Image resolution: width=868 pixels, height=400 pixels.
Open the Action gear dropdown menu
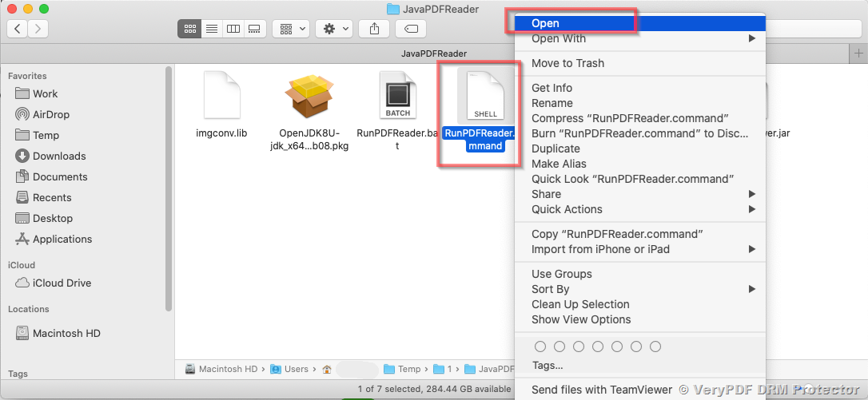tap(333, 29)
